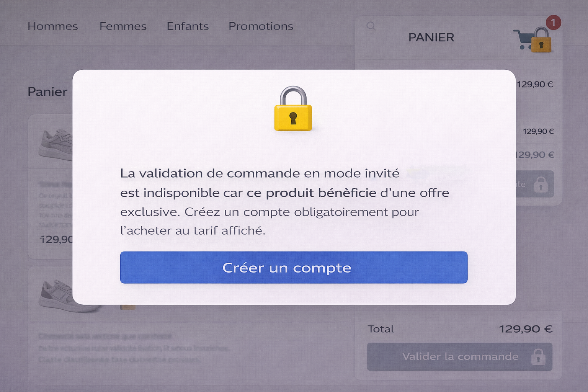Image resolution: width=588 pixels, height=392 pixels.
Task: Click the Valider la commande text
Action: click(x=460, y=356)
